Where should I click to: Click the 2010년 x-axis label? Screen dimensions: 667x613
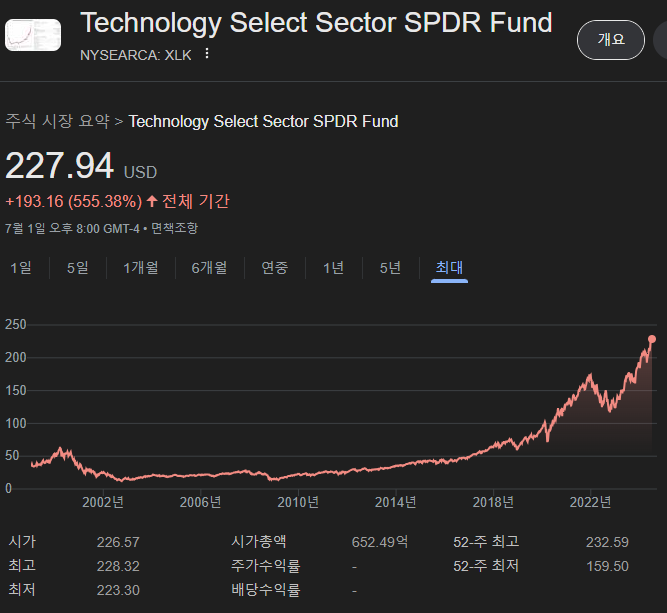tap(298, 502)
